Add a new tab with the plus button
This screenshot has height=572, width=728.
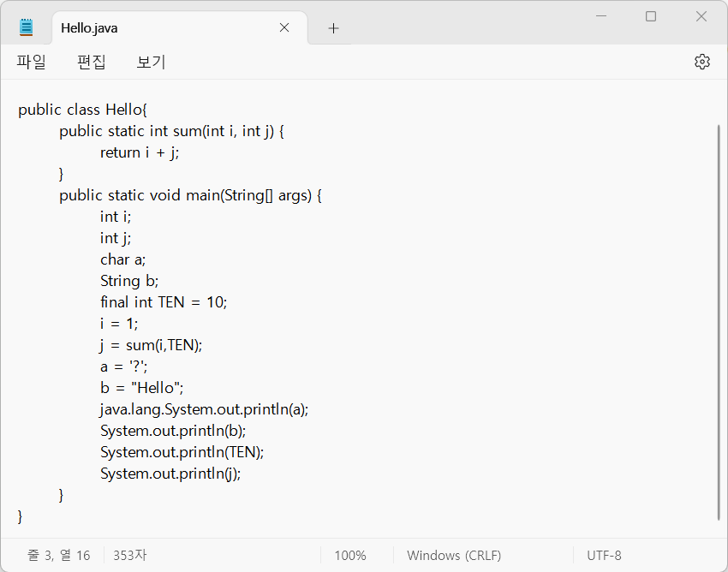click(333, 28)
